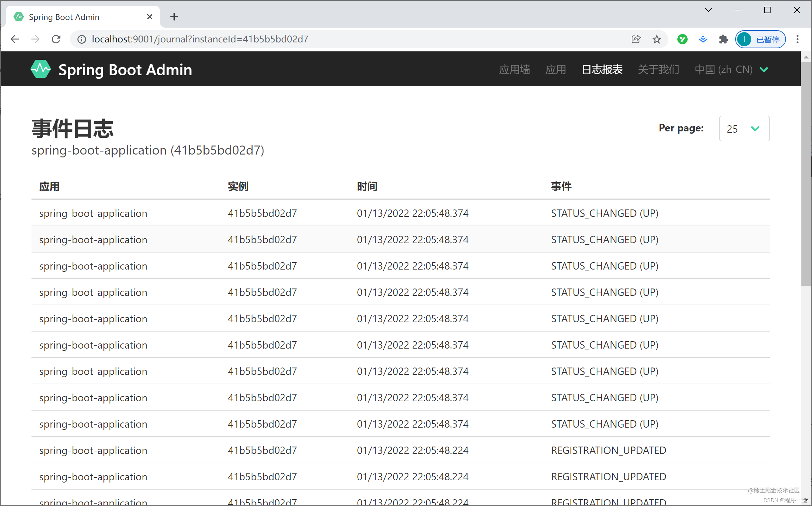Click the green circular extension icon
This screenshot has width=812, height=506.
pos(682,39)
